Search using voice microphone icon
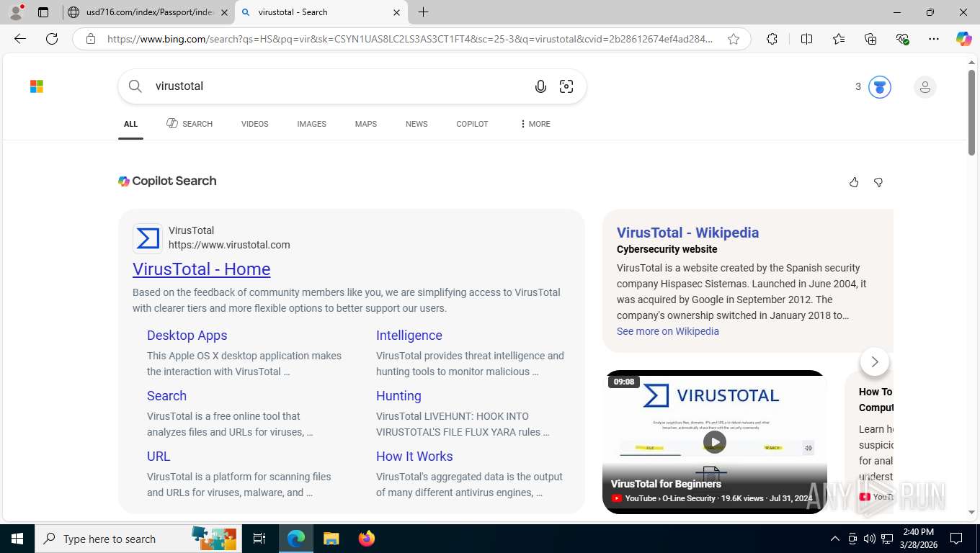This screenshot has width=980, height=553. tap(540, 86)
